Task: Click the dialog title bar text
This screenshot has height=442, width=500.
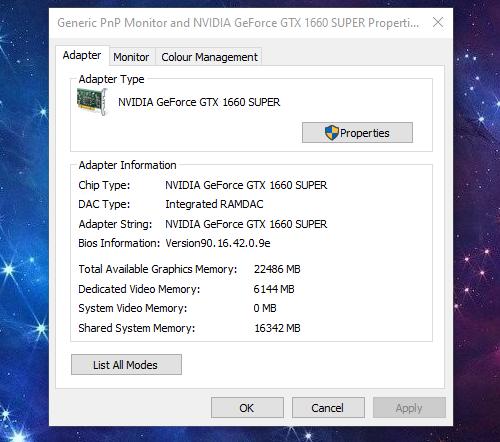Action: [238, 23]
